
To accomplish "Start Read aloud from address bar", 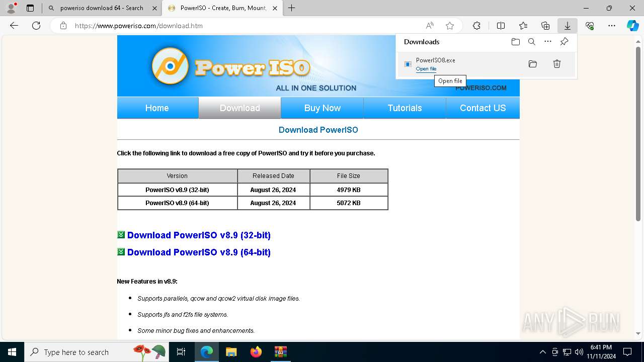I will (x=430, y=26).
